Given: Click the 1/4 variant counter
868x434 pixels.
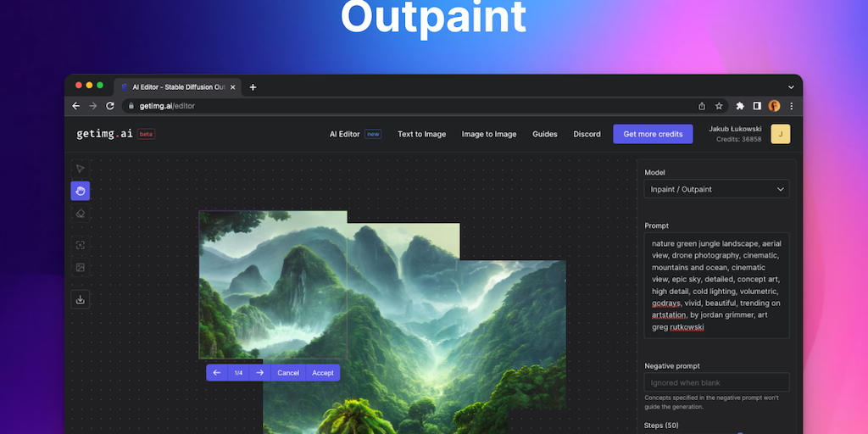Looking at the screenshot, I should tap(238, 373).
